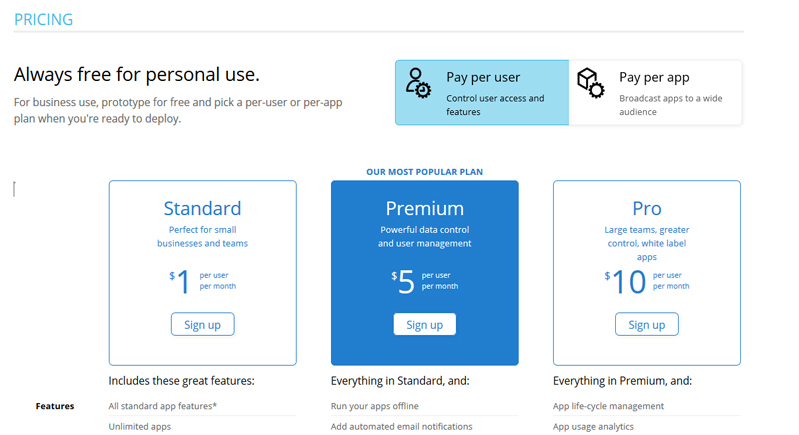Click 'All standard app features*' item
799x435 pixels.
(x=162, y=406)
